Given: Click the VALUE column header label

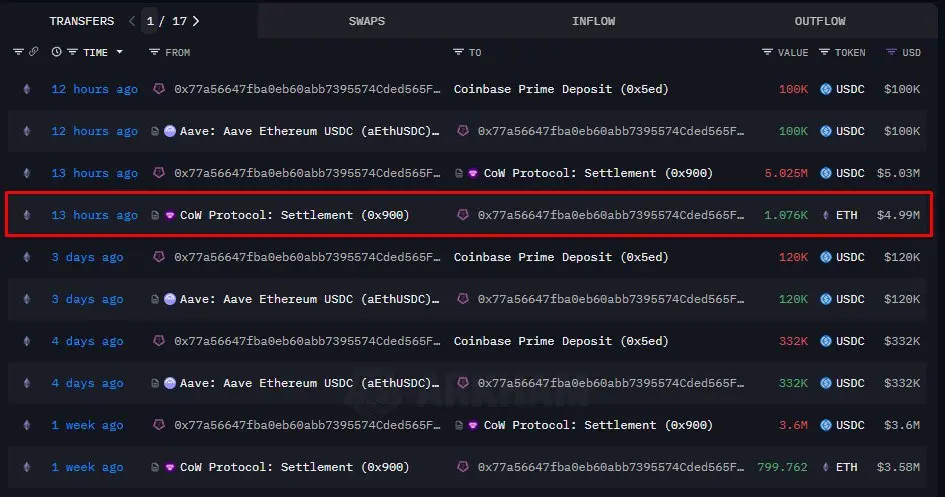Looking at the screenshot, I should [x=793, y=52].
